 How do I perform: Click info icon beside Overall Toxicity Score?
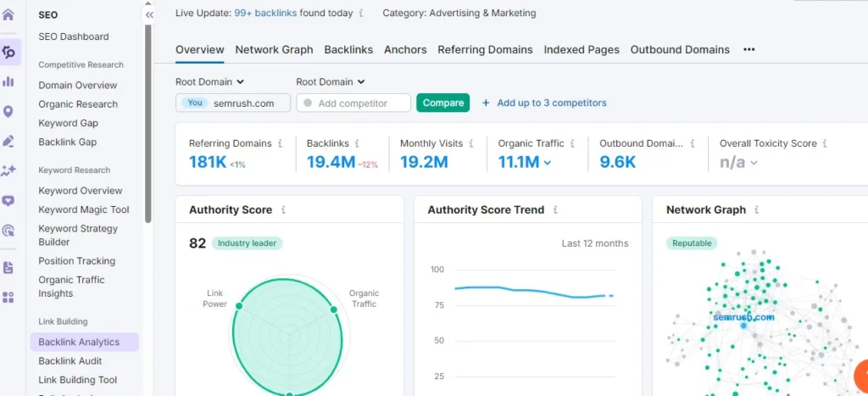(x=825, y=143)
